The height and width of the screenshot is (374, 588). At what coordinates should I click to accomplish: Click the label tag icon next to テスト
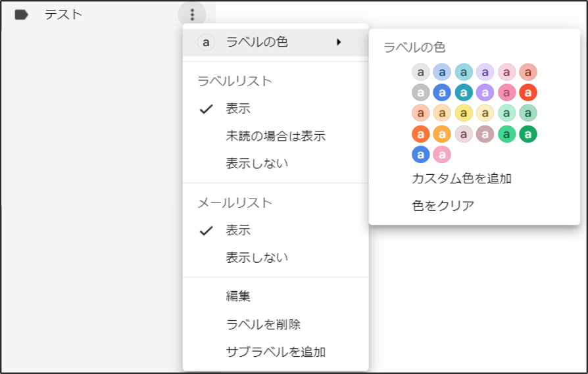click(21, 14)
